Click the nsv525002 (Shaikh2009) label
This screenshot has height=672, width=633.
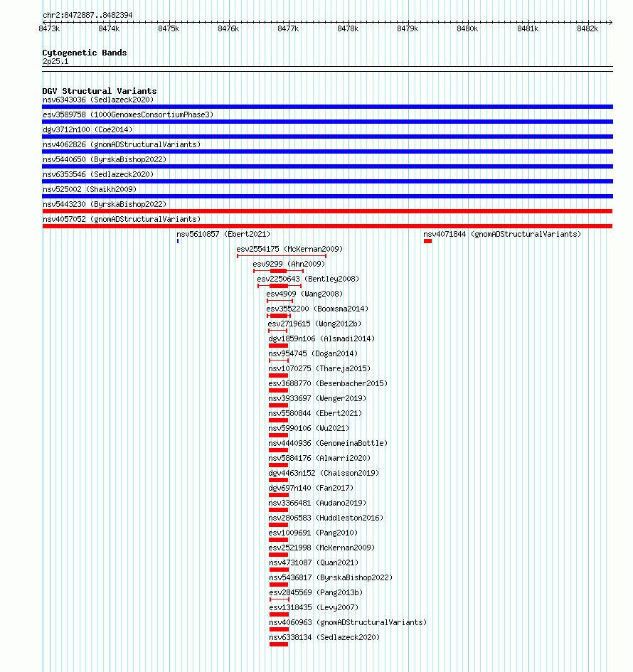pyautogui.click(x=90, y=189)
